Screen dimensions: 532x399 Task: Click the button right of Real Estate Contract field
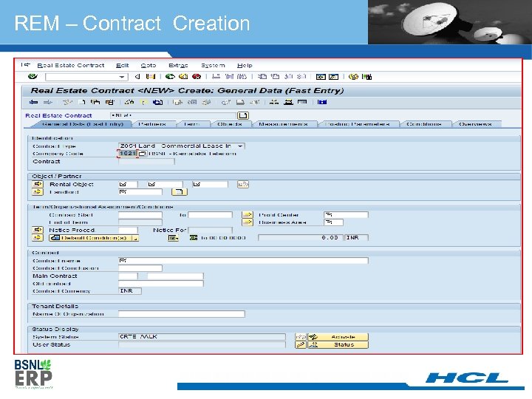pyautogui.click(x=243, y=116)
